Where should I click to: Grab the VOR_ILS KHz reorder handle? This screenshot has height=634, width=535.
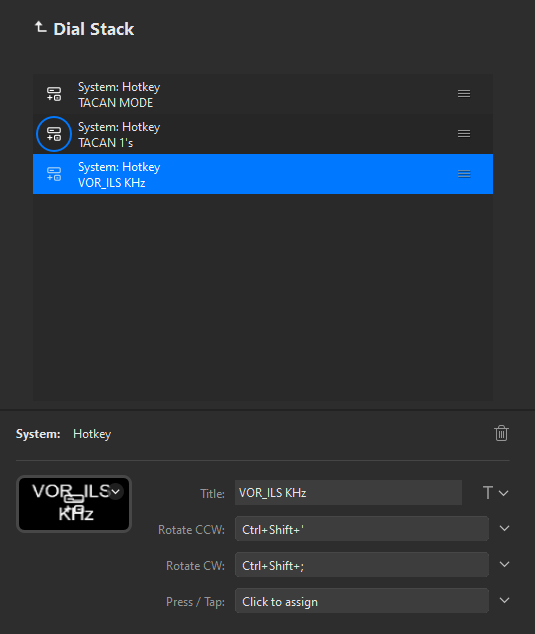pyautogui.click(x=464, y=174)
